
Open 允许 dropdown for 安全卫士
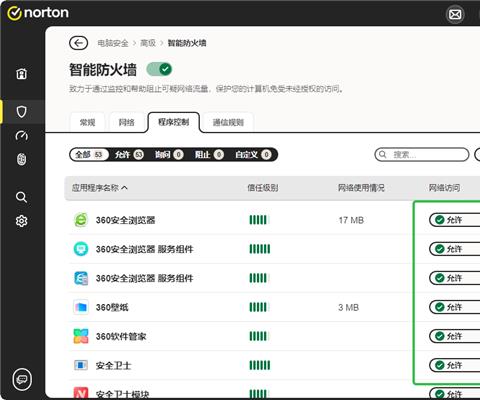[455, 365]
